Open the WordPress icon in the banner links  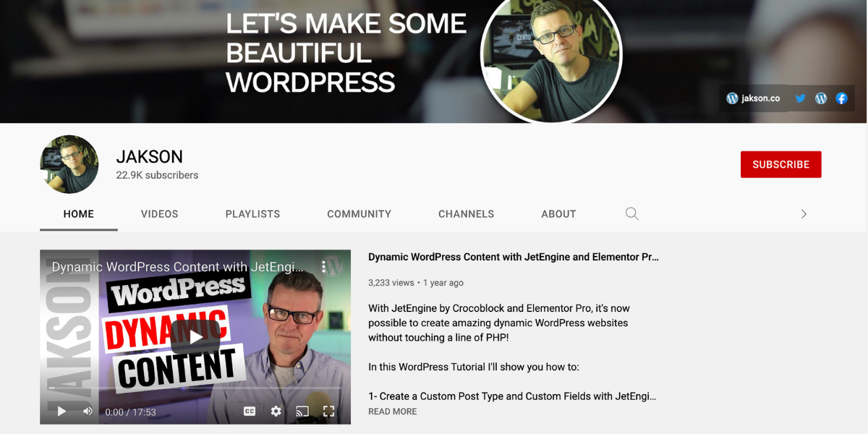pos(820,98)
